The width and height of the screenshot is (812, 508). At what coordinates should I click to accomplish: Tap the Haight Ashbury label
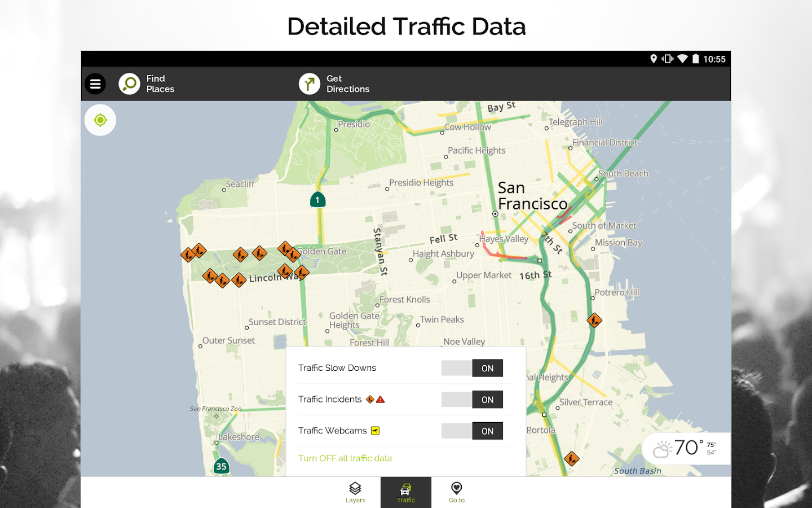click(x=443, y=254)
